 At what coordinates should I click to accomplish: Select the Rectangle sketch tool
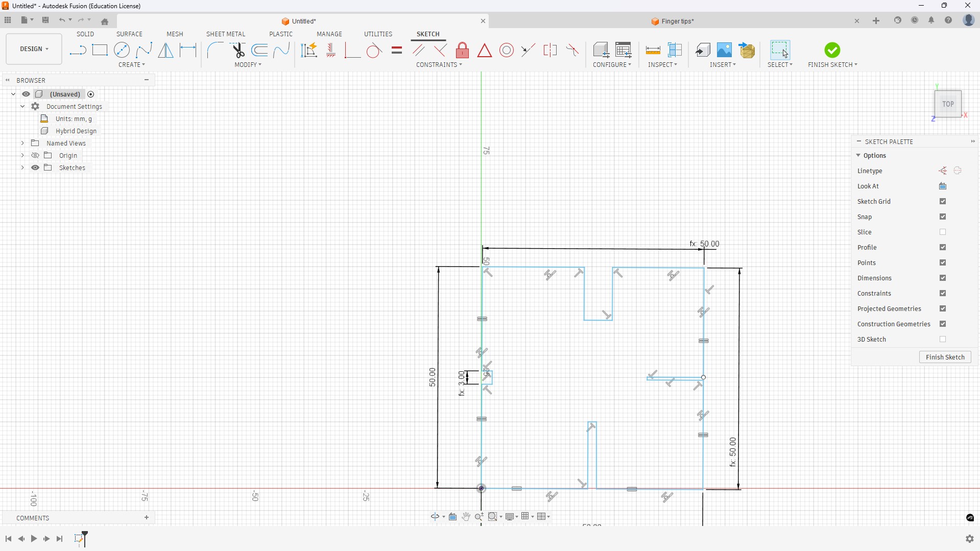click(x=100, y=50)
